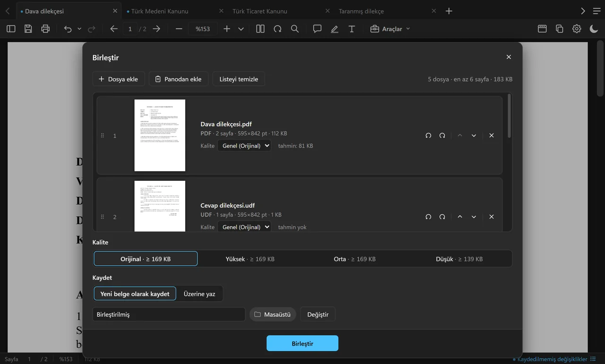Open the settings gear icon
The width and height of the screenshot is (605, 364).
(x=577, y=29)
